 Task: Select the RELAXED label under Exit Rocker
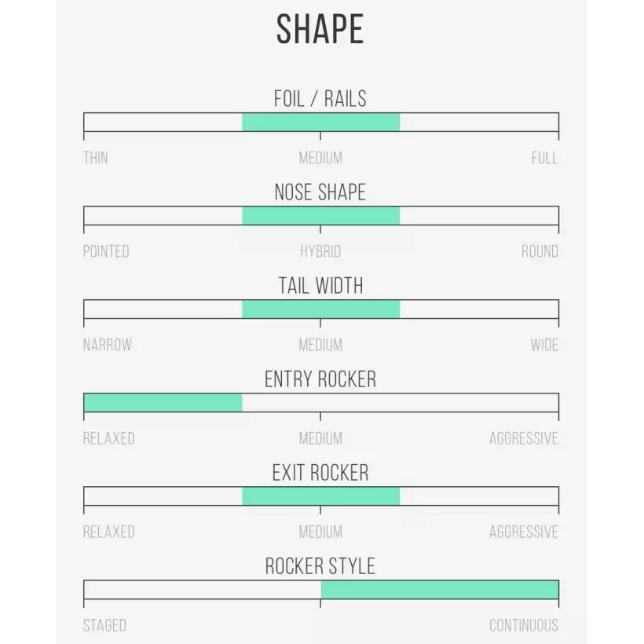(109, 532)
